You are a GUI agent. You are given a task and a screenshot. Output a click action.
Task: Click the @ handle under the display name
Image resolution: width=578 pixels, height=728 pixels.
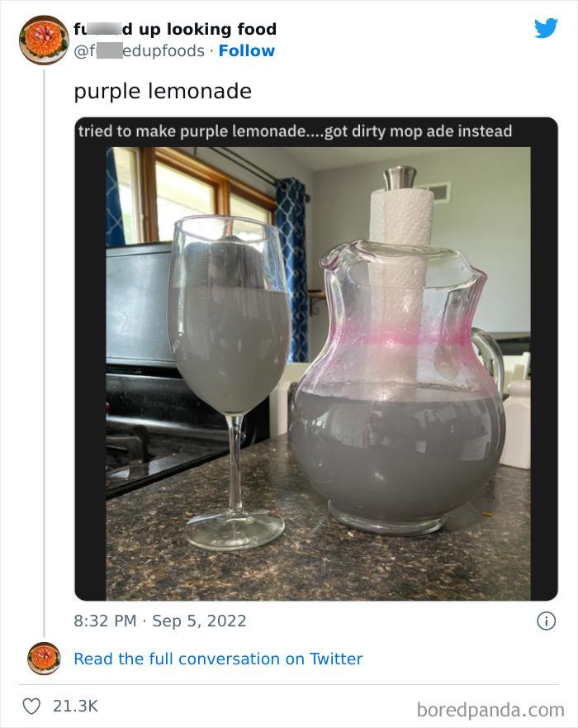point(139,51)
